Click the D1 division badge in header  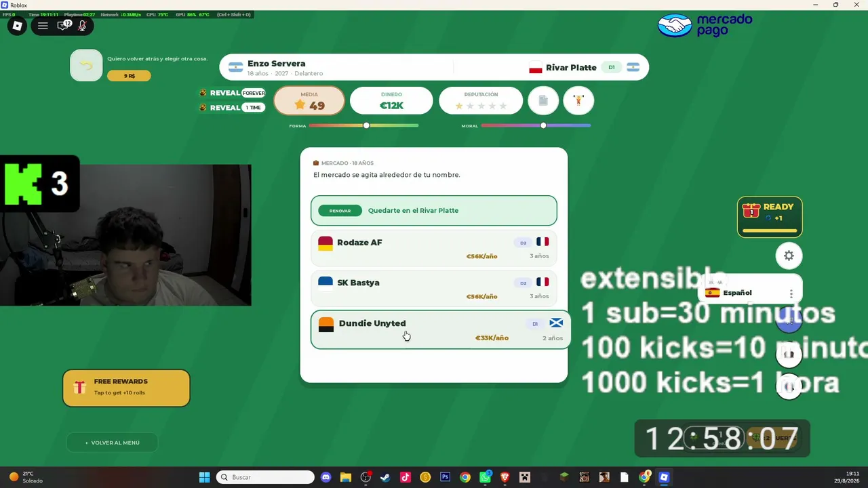(x=612, y=68)
